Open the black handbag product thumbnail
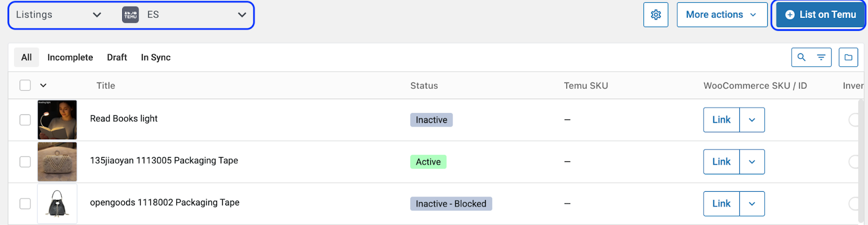 click(x=57, y=203)
